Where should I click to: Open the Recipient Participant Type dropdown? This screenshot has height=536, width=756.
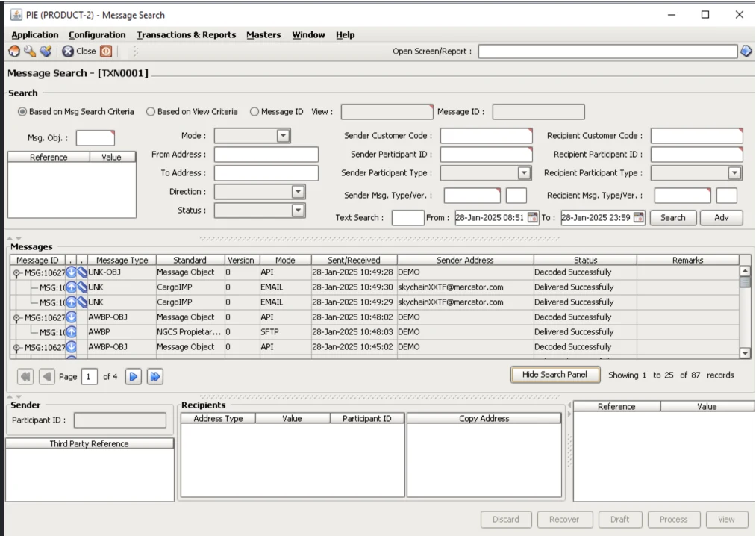pos(734,172)
